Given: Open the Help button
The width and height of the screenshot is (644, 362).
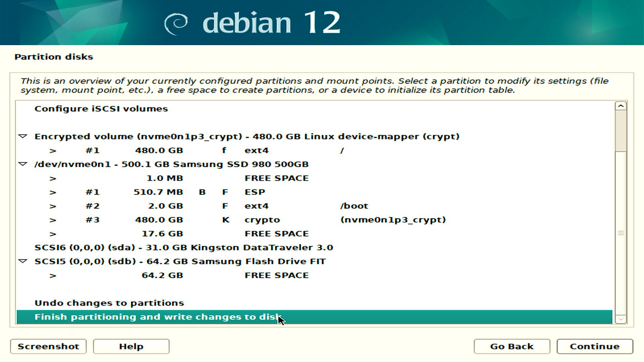Looking at the screenshot, I should 131,346.
